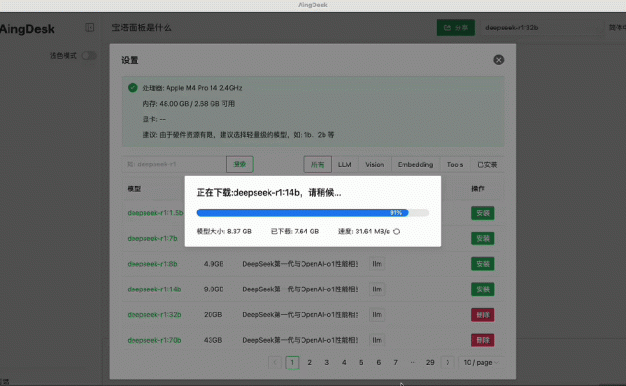Image resolution: width=626 pixels, height=386 pixels.
Task: Click the next page arrow in pagination
Action: [x=448, y=362]
